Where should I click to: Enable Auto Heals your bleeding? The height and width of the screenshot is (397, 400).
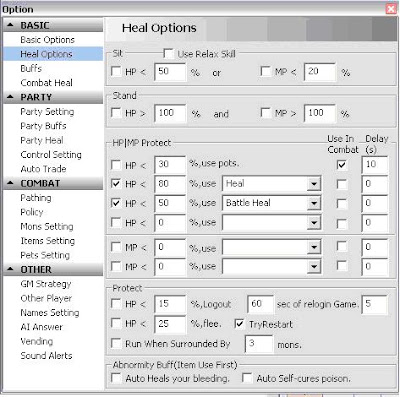pyautogui.click(x=116, y=378)
